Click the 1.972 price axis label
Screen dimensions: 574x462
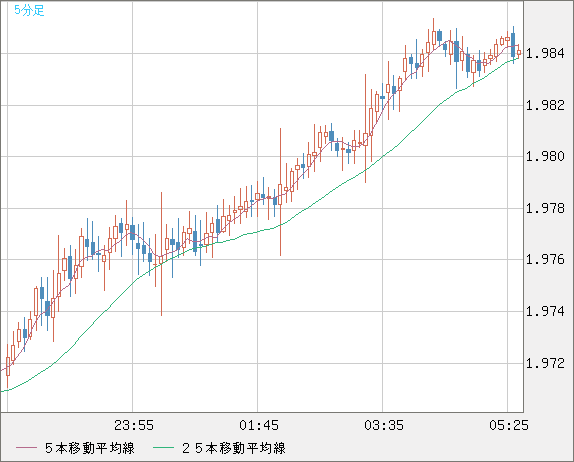pyautogui.click(x=545, y=363)
